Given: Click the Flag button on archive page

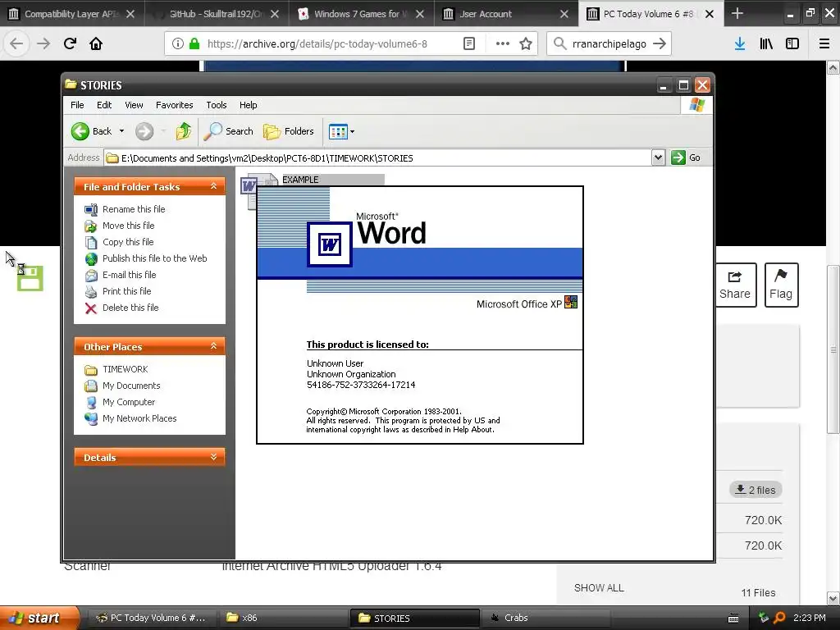Looking at the screenshot, I should [x=781, y=285].
